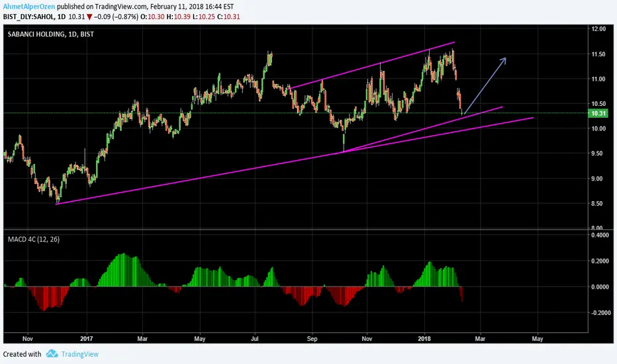The image size is (617, 364).
Task: Click the C:10.31 close value
Action: [x=229, y=17]
